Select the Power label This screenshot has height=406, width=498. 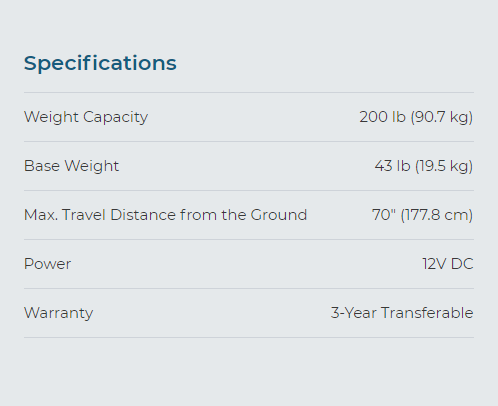click(47, 264)
